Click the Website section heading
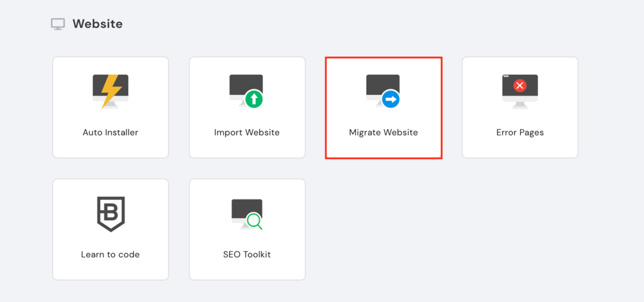The image size is (644, 302). click(x=97, y=24)
